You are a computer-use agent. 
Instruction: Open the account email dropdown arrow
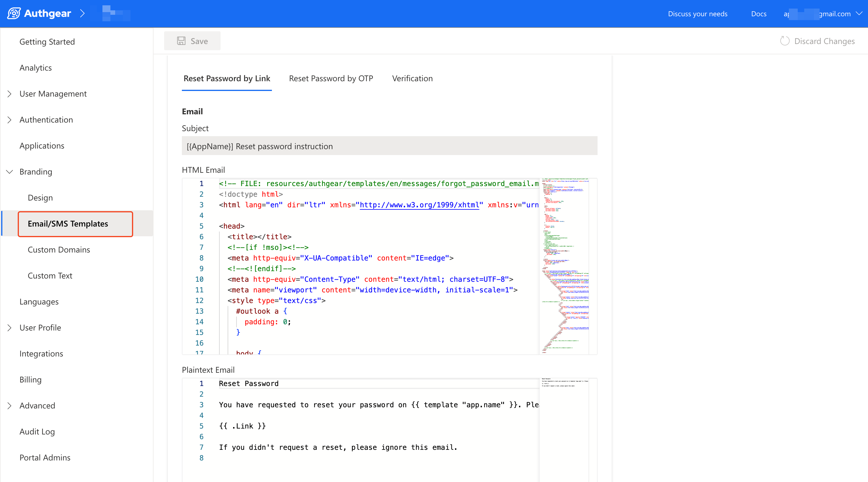tap(859, 14)
